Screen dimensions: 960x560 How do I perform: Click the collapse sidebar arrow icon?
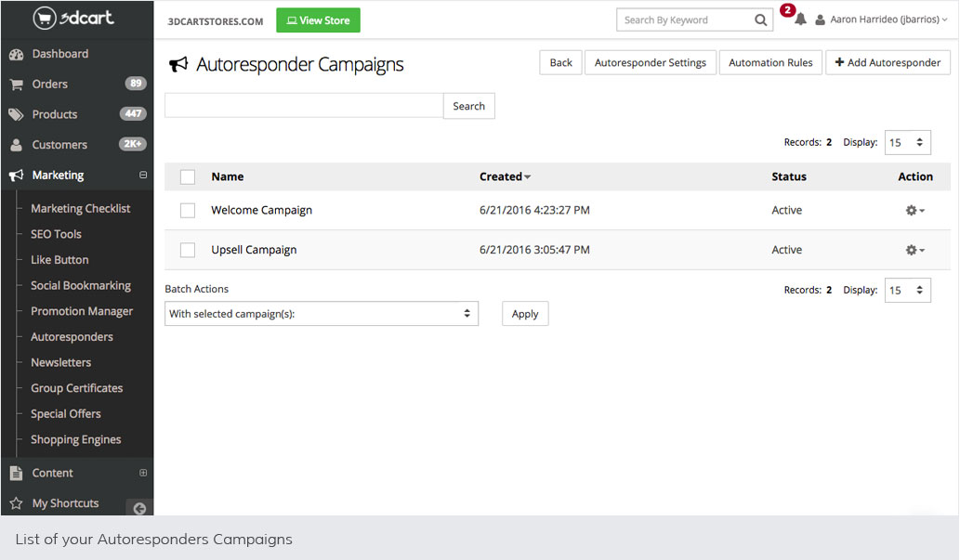coord(139,508)
